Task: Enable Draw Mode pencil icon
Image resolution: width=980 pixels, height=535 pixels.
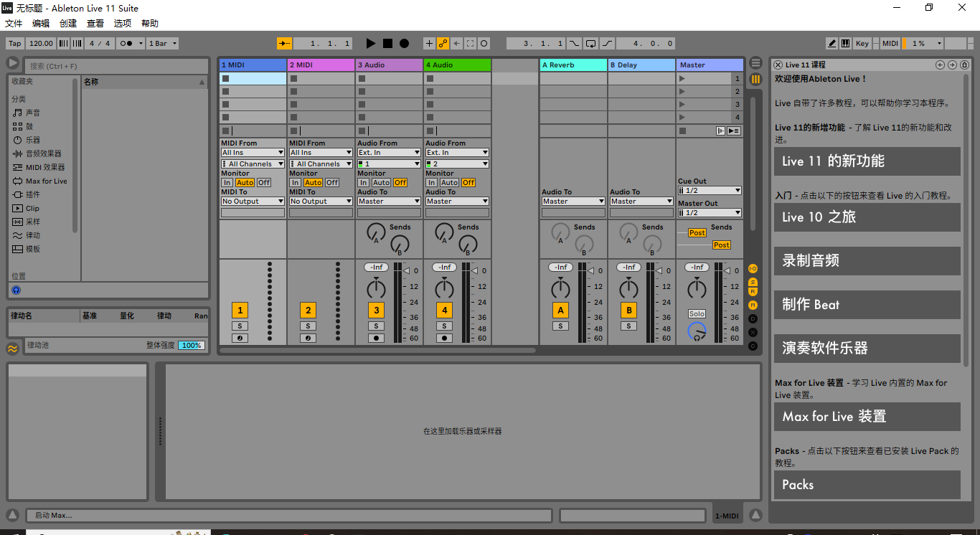Action: pyautogui.click(x=831, y=44)
